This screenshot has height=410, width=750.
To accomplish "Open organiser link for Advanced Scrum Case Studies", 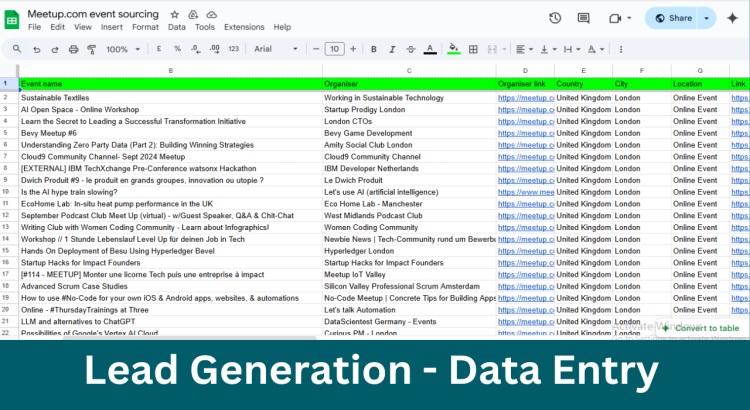I will [x=526, y=286].
